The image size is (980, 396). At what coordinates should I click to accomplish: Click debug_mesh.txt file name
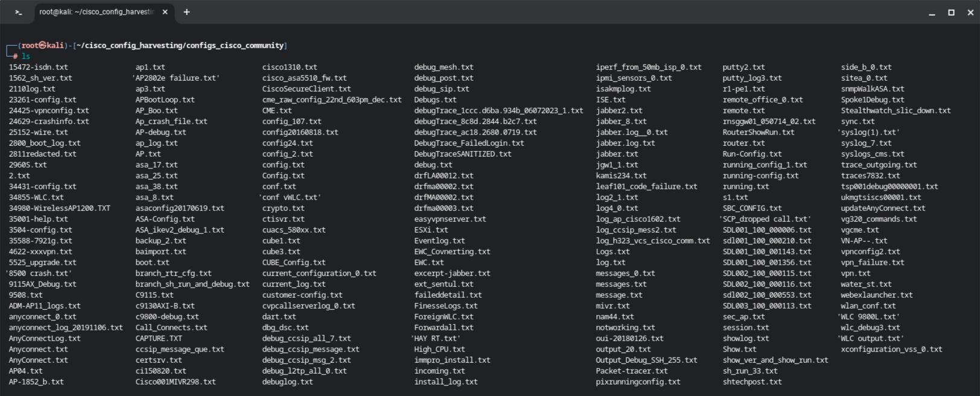pos(444,68)
